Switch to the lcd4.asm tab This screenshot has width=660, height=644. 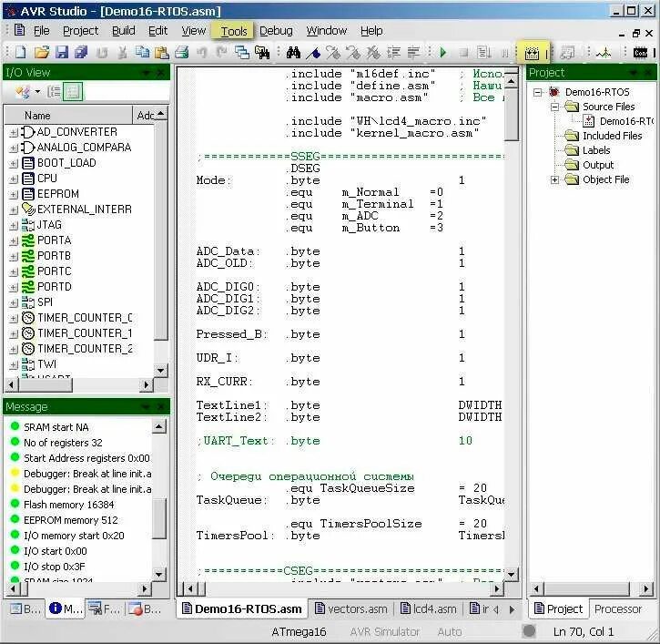click(x=429, y=609)
